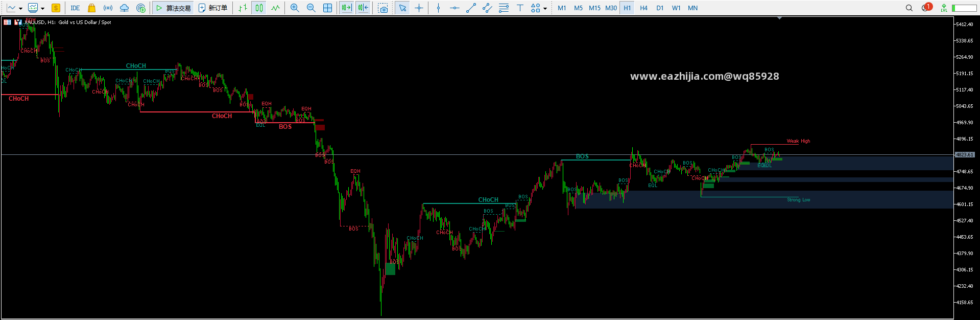Switch to M5 timeframe
Image resolution: width=980 pixels, height=320 pixels.
coord(578,8)
